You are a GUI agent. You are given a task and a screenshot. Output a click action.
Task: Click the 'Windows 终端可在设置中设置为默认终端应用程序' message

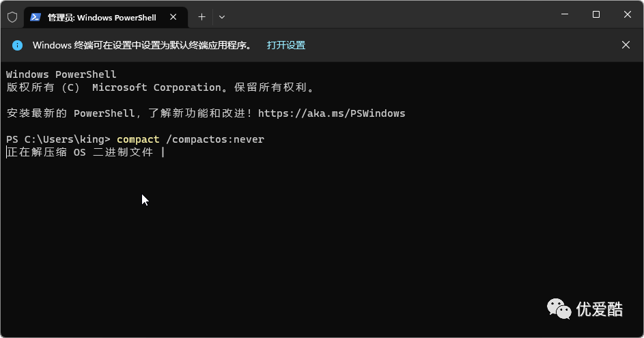point(142,45)
